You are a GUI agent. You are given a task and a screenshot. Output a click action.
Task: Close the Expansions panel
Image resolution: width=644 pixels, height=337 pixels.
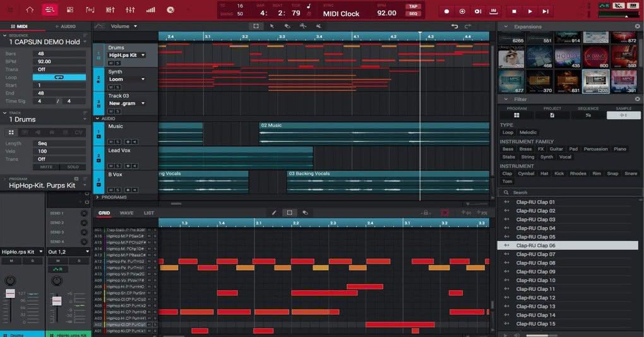[x=638, y=27]
